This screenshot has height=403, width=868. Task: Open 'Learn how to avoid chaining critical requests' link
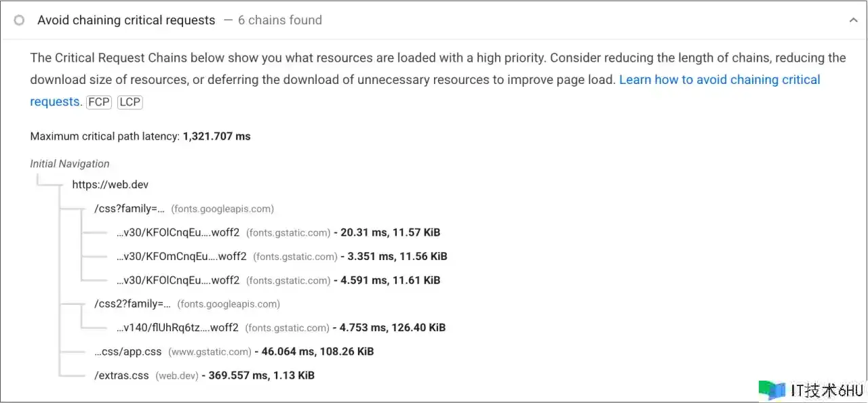coord(719,80)
